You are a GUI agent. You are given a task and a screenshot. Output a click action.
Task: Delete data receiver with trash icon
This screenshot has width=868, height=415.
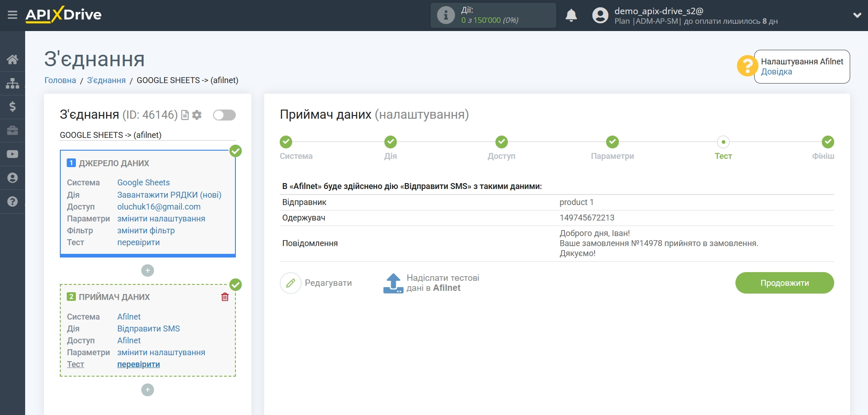[225, 297]
